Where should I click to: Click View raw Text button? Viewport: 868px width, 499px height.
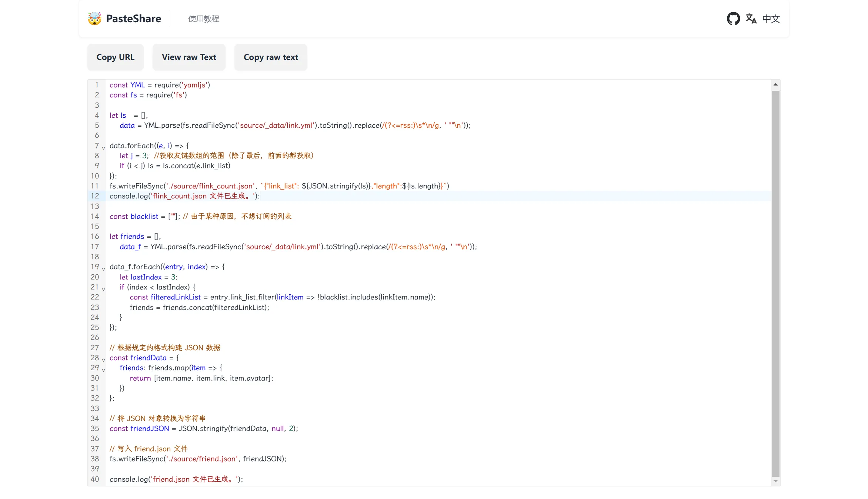click(190, 57)
